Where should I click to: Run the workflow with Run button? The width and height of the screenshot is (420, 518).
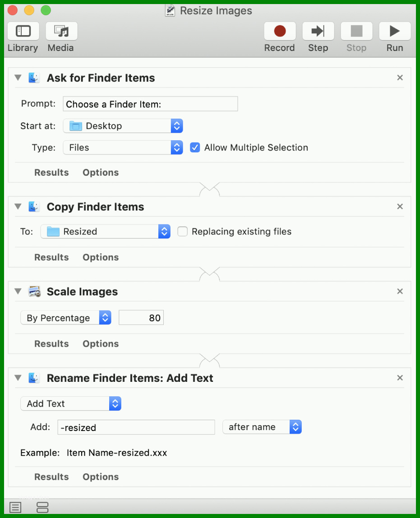tap(395, 31)
